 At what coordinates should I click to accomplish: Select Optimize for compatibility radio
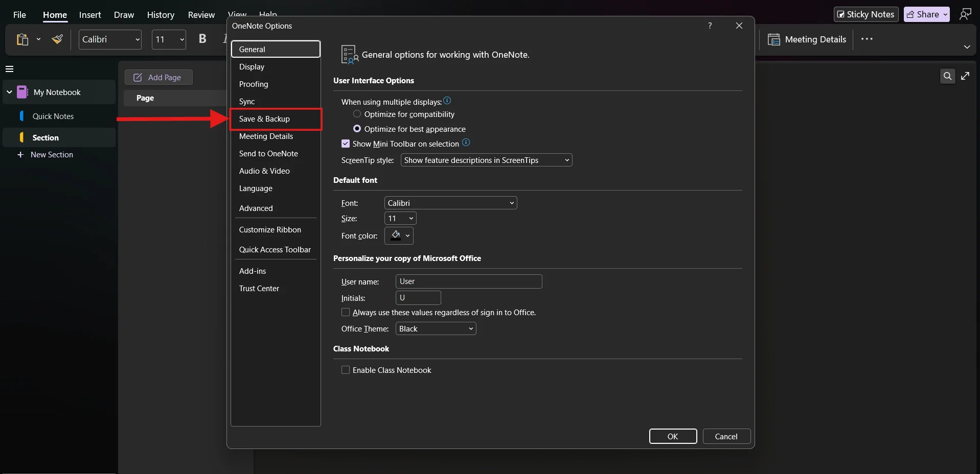click(x=357, y=114)
